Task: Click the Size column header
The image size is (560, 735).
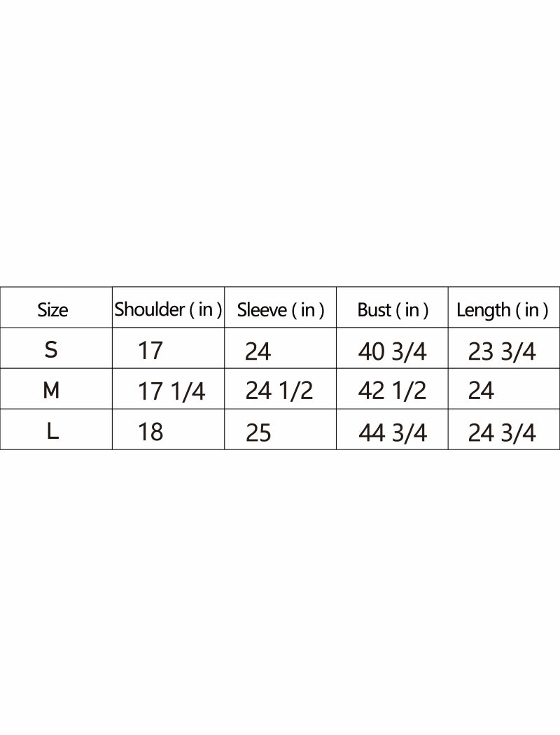Action: [52, 309]
